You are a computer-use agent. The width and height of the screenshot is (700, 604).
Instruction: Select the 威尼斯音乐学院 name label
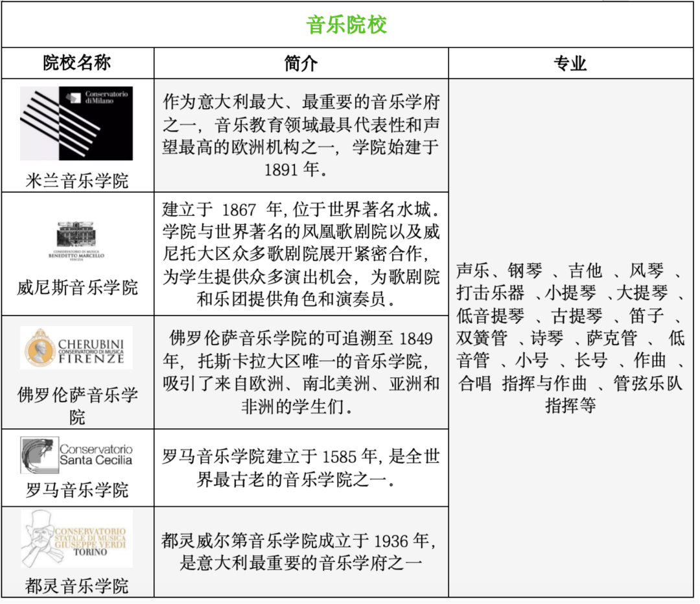tap(77, 287)
